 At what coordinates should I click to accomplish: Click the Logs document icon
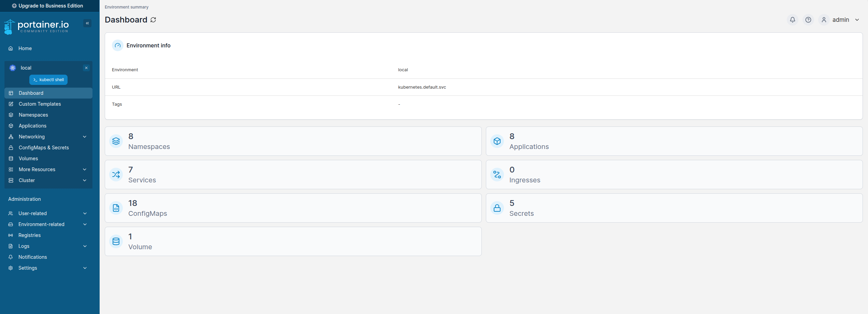pyautogui.click(x=11, y=246)
